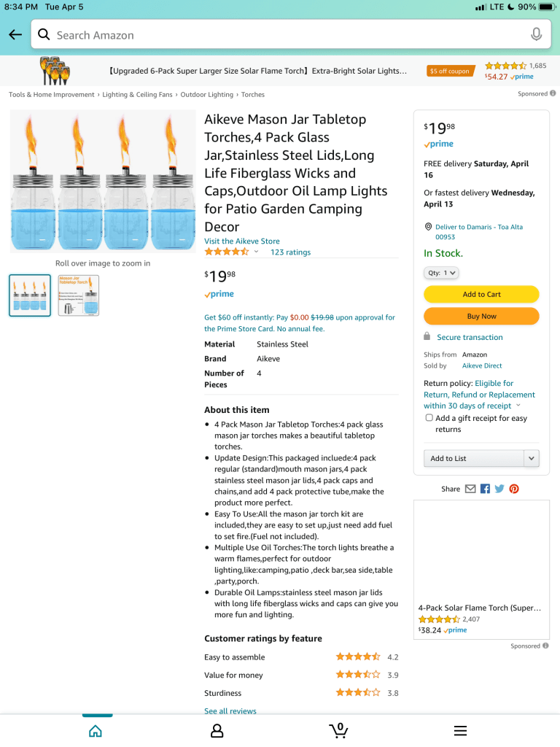
Task: Open the Qty quantity dropdown
Action: click(x=441, y=273)
